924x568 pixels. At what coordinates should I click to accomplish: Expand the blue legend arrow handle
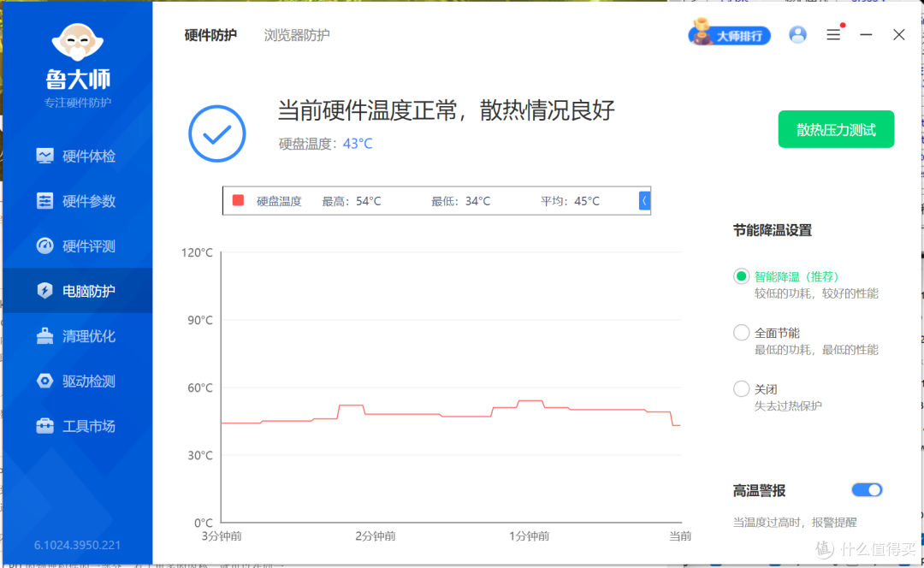pos(645,200)
